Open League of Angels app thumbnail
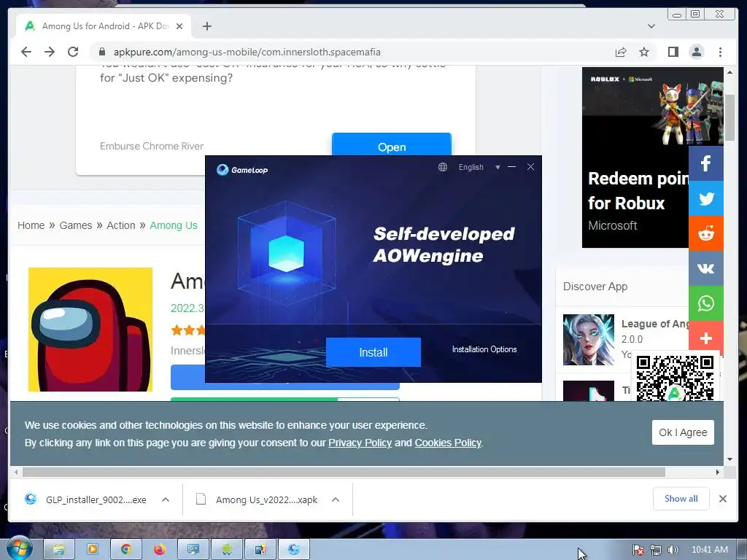The height and width of the screenshot is (560, 747). coord(589,340)
